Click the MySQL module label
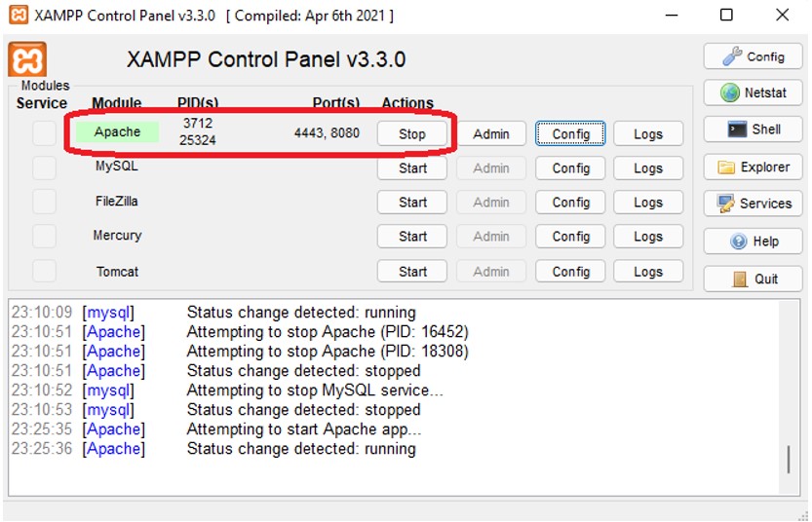812x522 pixels. point(117,167)
